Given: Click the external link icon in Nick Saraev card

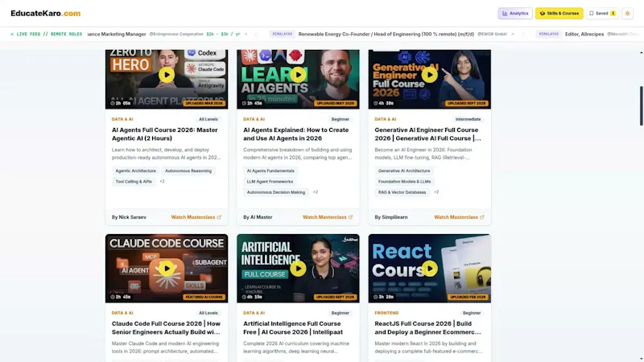Looking at the screenshot, I should pos(219,217).
